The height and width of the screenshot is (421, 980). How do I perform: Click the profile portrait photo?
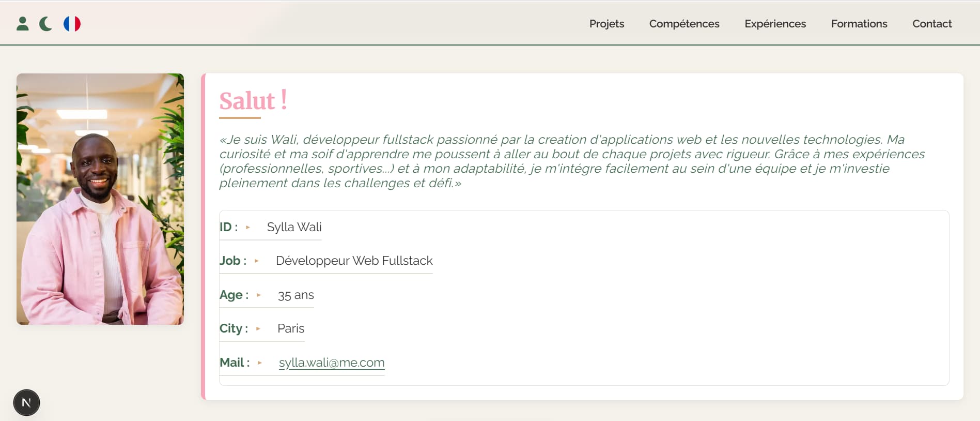pos(100,199)
